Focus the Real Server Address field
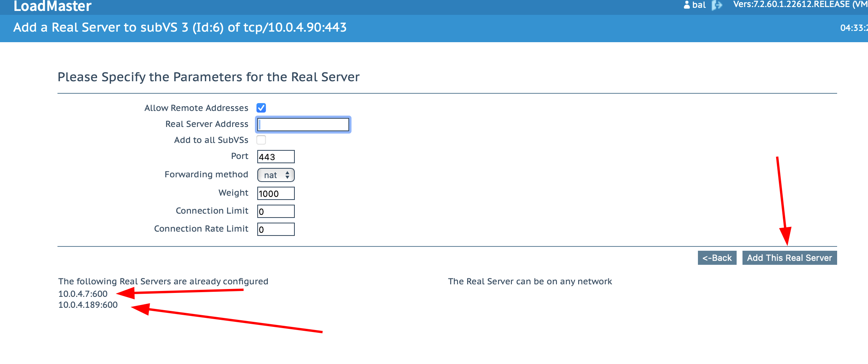The image size is (868, 364). (x=303, y=125)
